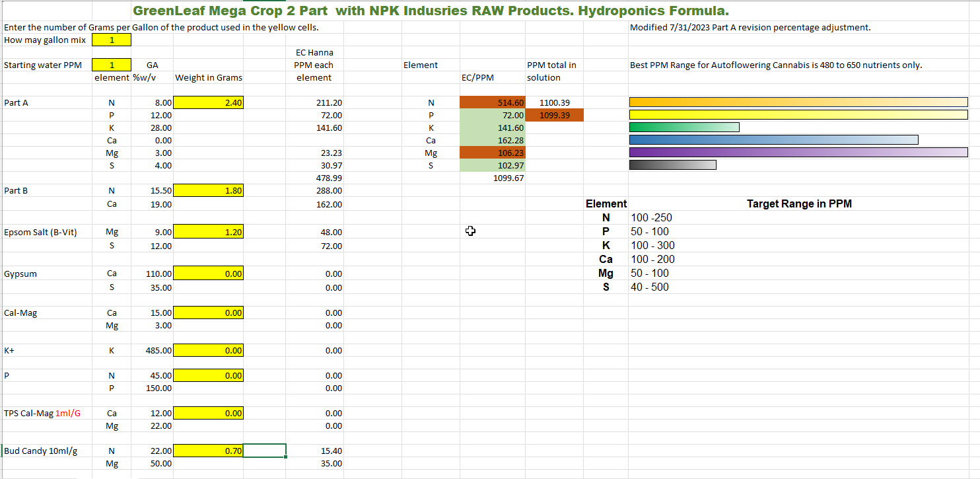The image size is (980, 479).
Task: Select the N total cell 514.60
Action: (x=493, y=102)
